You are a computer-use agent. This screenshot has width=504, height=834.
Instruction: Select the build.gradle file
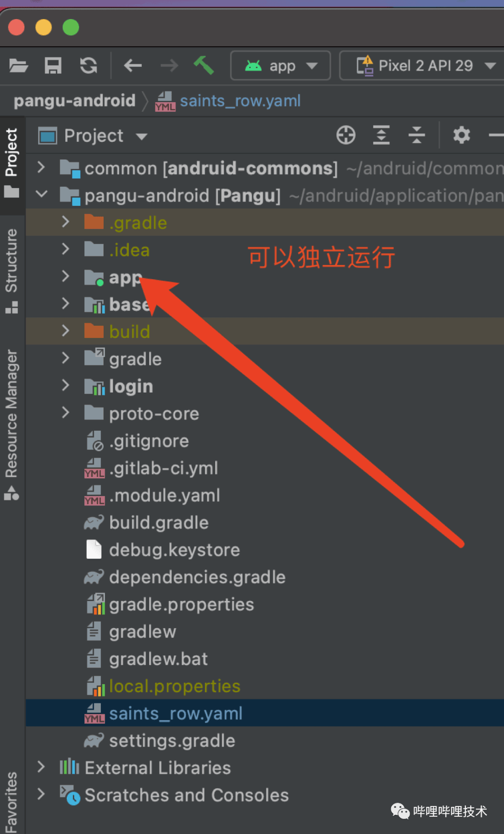coord(159,523)
